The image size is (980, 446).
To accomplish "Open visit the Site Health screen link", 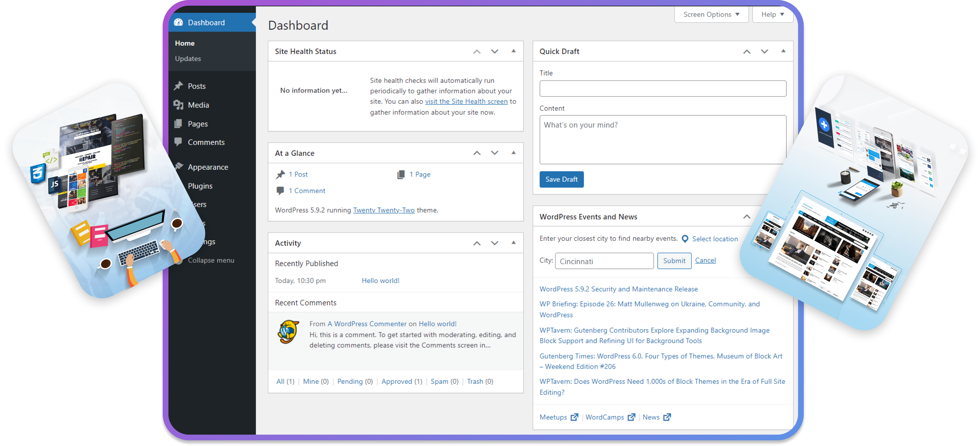I will click(466, 102).
